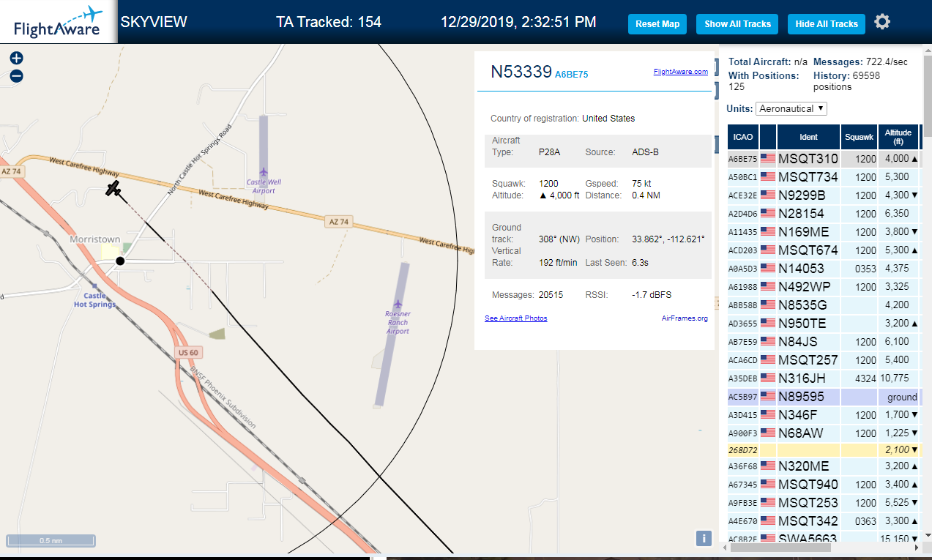
Task: Select the aircraft icon on the map
Action: click(113, 189)
